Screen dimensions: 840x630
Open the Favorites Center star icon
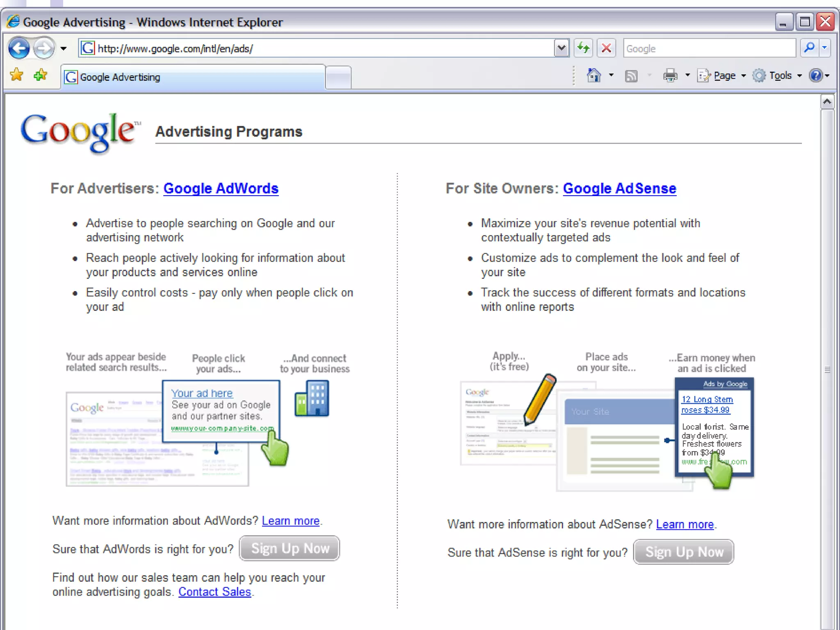(16, 75)
